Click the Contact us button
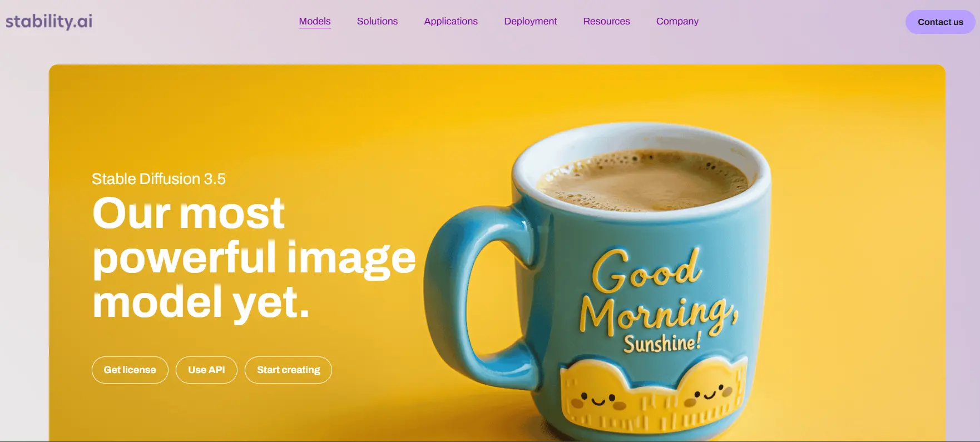 940,22
